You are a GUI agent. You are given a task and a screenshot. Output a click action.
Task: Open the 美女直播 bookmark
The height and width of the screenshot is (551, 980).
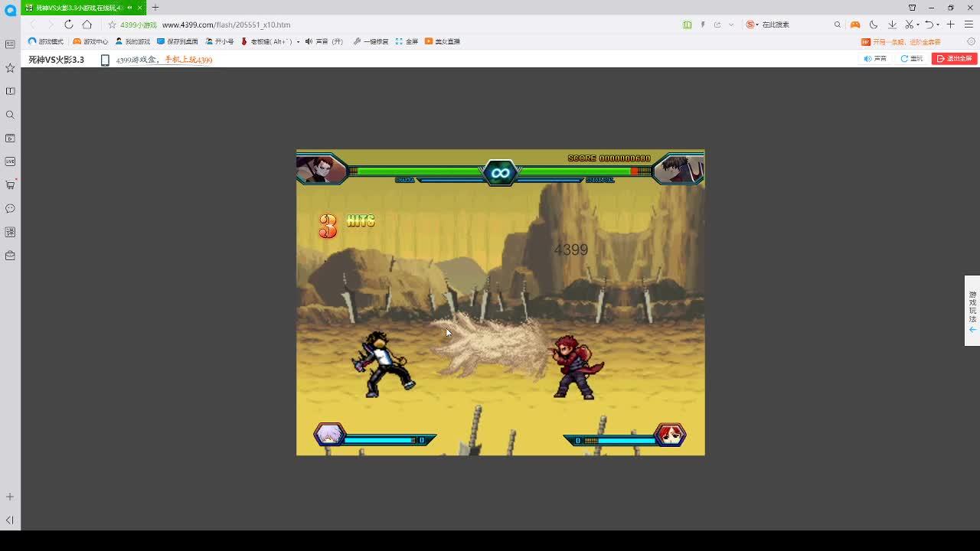(443, 41)
